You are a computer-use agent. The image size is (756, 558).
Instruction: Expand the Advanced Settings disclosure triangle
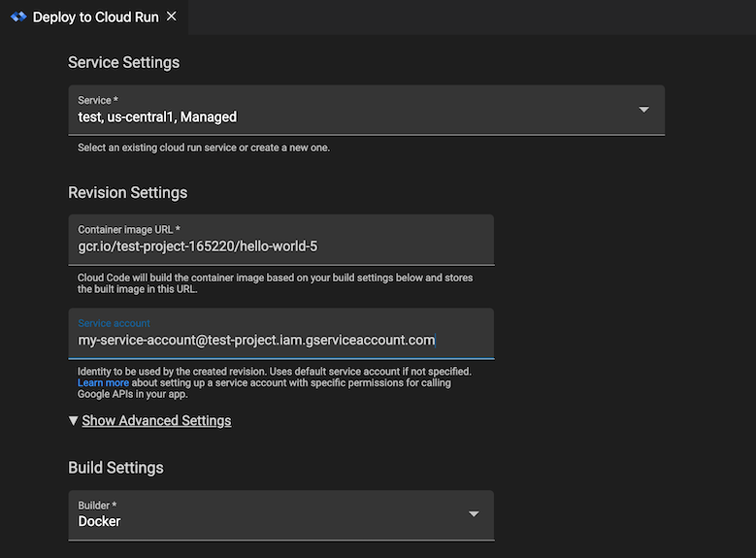(x=74, y=421)
